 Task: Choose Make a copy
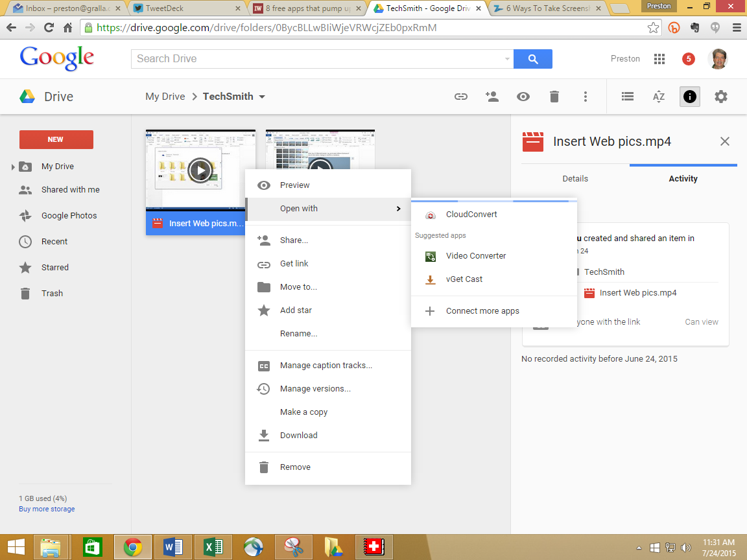(x=327, y=412)
